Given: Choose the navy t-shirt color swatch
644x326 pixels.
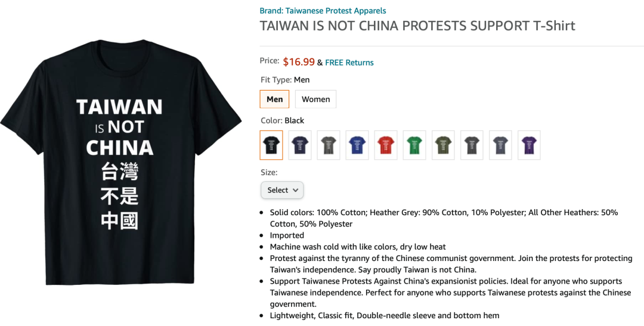Looking at the screenshot, I should (300, 145).
